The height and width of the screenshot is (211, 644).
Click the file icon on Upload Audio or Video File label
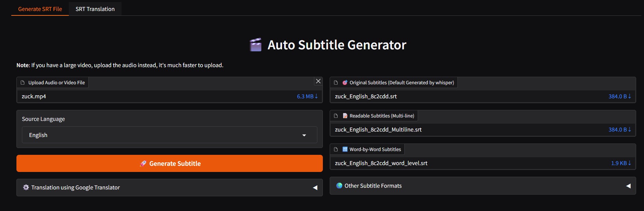tap(23, 83)
